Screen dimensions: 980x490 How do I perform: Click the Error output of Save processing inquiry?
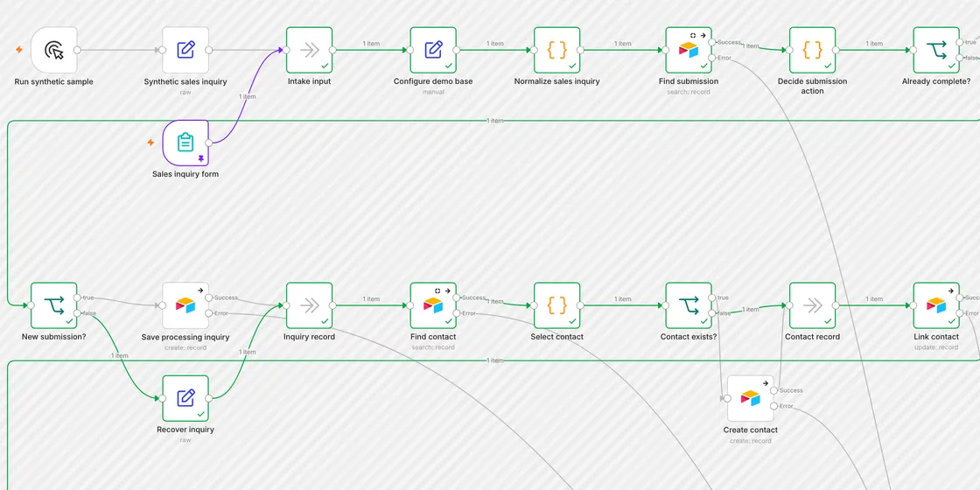point(209,314)
